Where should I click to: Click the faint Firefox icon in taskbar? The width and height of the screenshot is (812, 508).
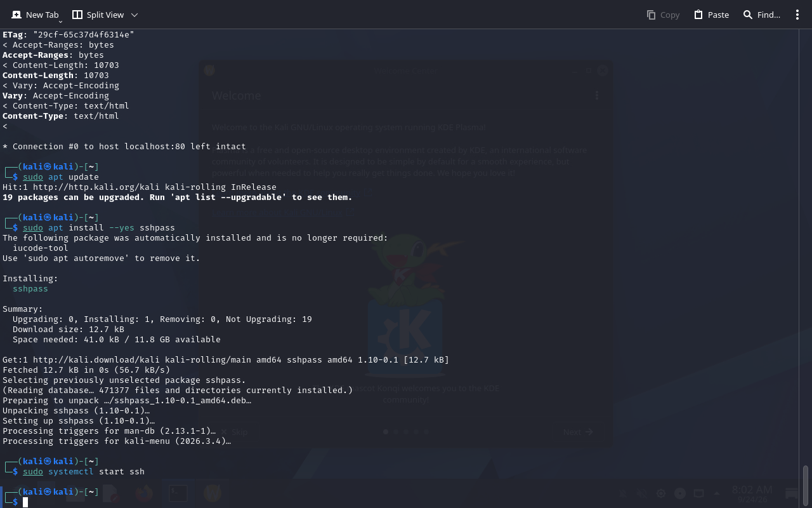144,493
